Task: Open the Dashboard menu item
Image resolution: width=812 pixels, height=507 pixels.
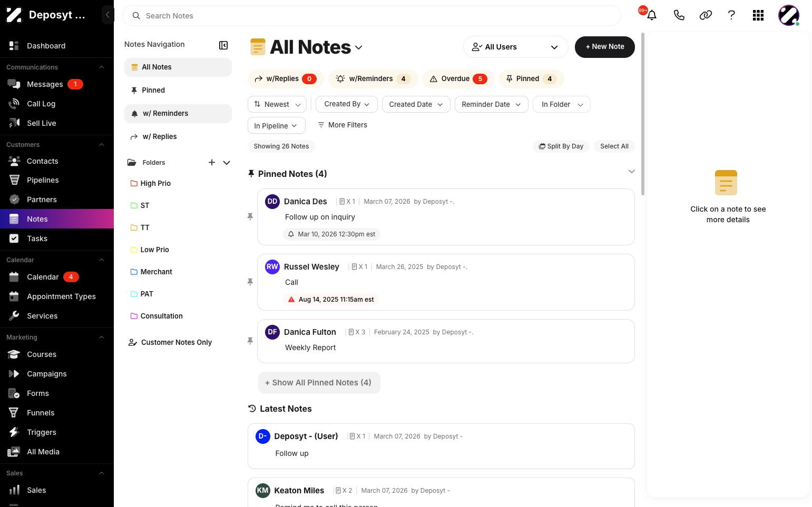Action: pyautogui.click(x=57, y=46)
